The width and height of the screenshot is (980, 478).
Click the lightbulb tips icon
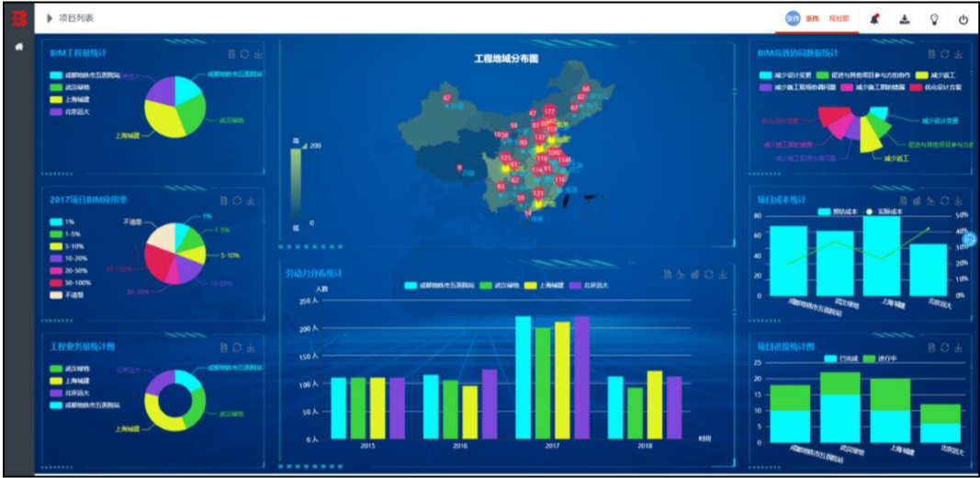[x=934, y=19]
